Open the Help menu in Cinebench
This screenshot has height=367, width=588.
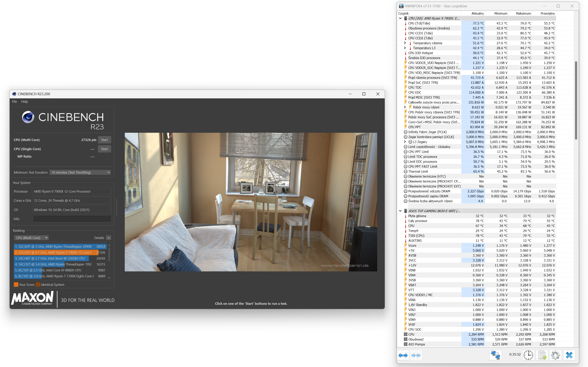(x=24, y=102)
